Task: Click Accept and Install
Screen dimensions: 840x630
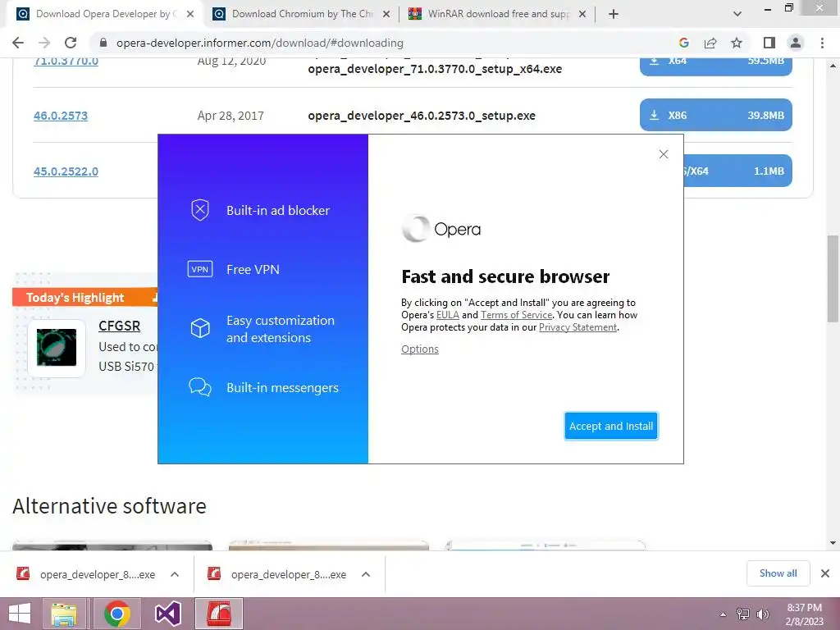Action: 610,426
